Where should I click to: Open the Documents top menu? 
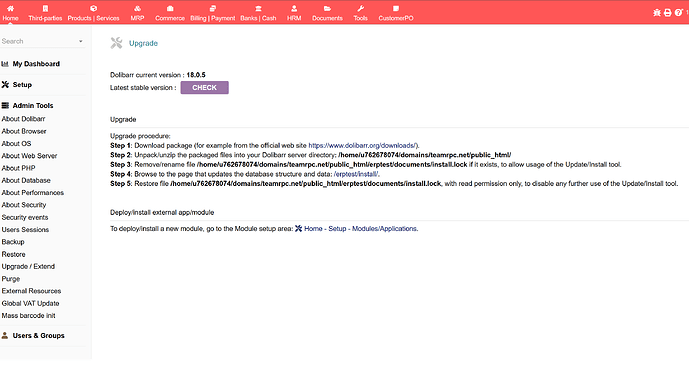pos(327,12)
